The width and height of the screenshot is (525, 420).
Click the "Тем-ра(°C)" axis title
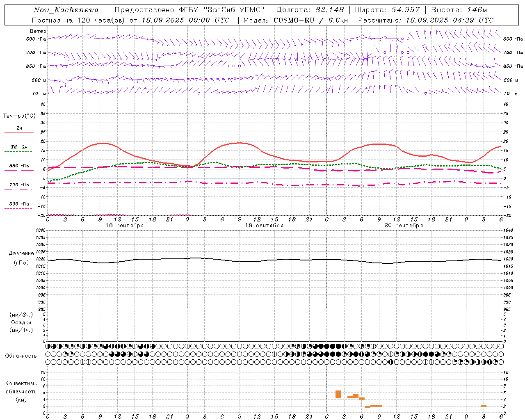[20, 116]
